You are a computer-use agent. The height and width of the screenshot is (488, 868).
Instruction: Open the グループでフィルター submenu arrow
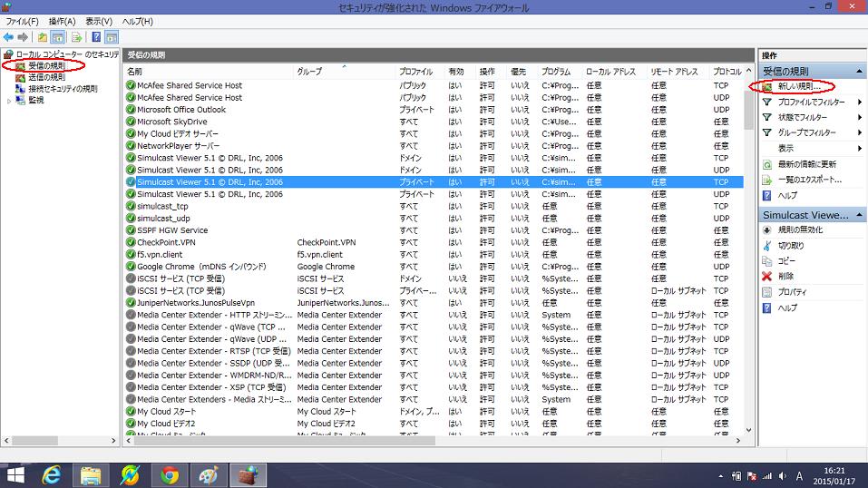pos(860,133)
